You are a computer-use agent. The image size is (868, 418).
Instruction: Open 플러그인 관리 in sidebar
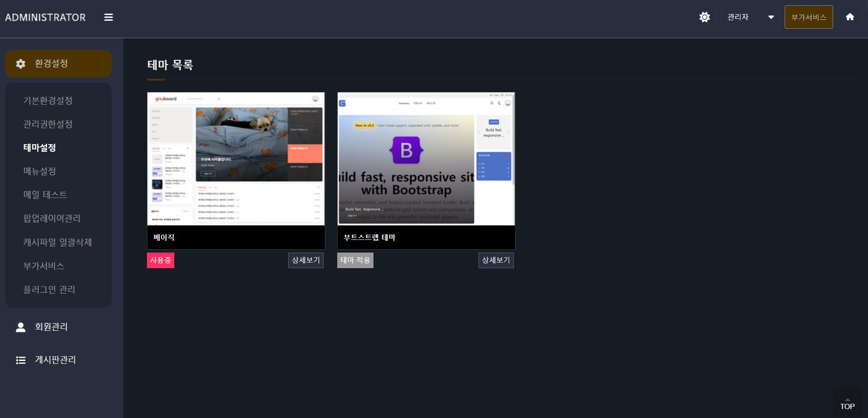point(49,289)
